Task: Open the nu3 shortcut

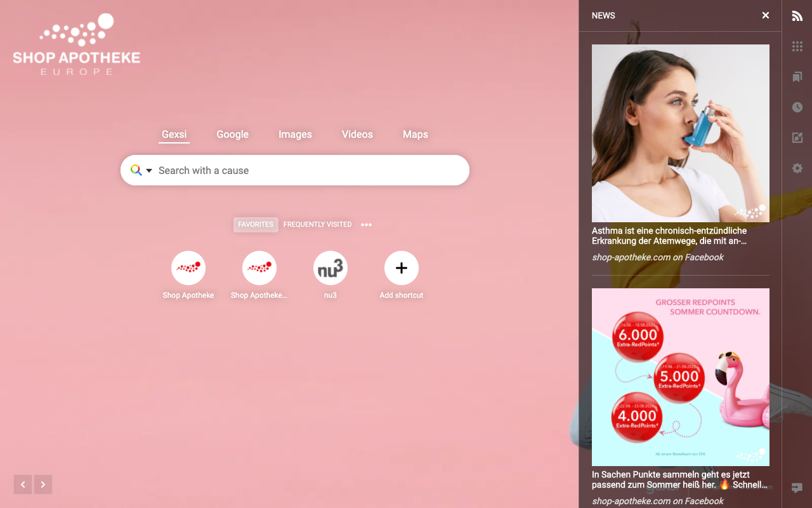Action: [331, 275]
